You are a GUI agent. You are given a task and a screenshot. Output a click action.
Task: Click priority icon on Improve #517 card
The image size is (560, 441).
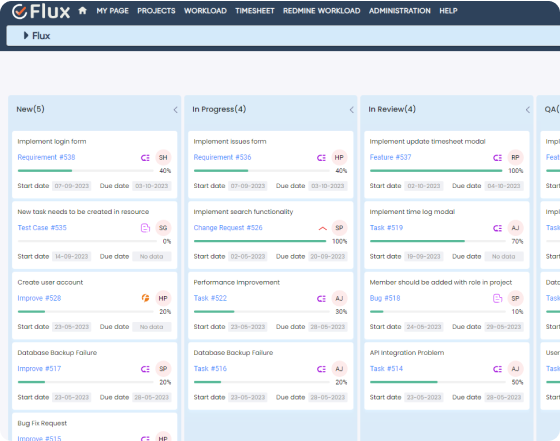tap(145, 369)
